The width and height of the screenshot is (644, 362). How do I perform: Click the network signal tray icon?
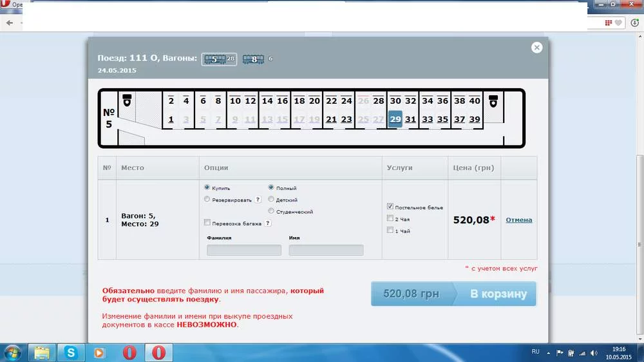(x=582, y=353)
